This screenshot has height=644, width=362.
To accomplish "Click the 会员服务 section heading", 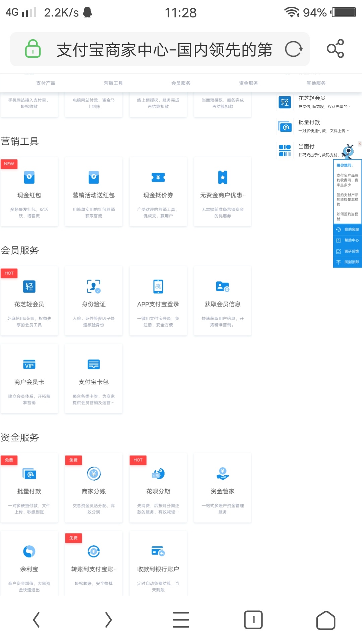I will pos(20,250).
